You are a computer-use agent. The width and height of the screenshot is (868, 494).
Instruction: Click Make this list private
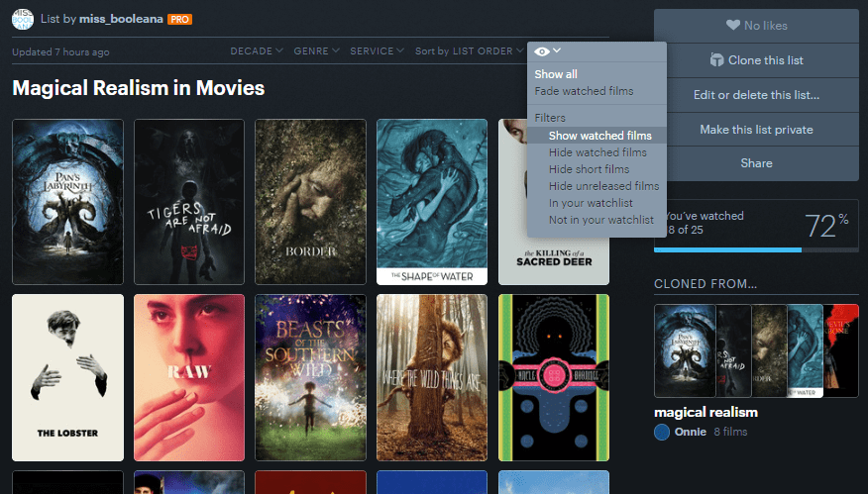point(756,130)
